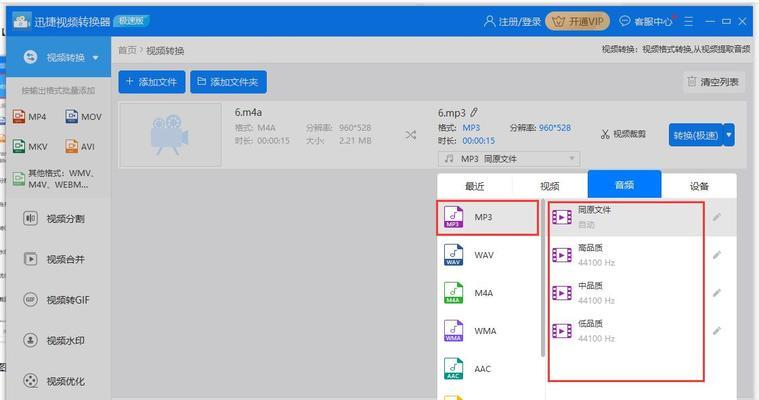Open the hamburger menu in the title bar
This screenshot has width=759, height=400.
click(688, 21)
